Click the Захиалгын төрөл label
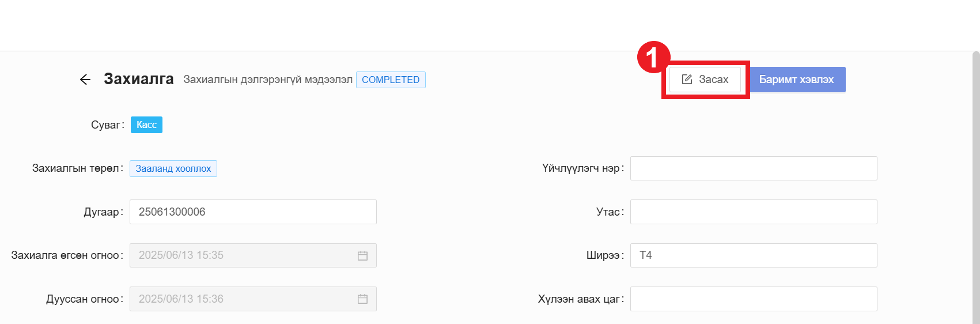This screenshot has width=980, height=324. tap(77, 168)
